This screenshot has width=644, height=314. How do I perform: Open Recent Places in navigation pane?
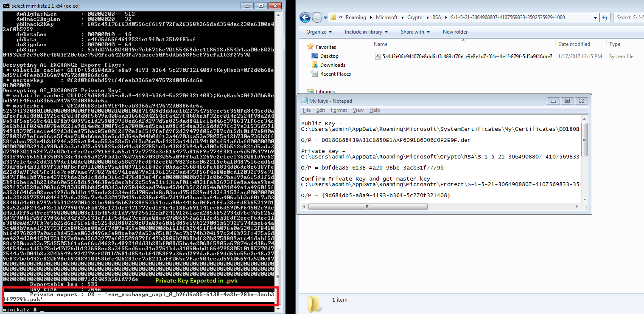pos(336,74)
